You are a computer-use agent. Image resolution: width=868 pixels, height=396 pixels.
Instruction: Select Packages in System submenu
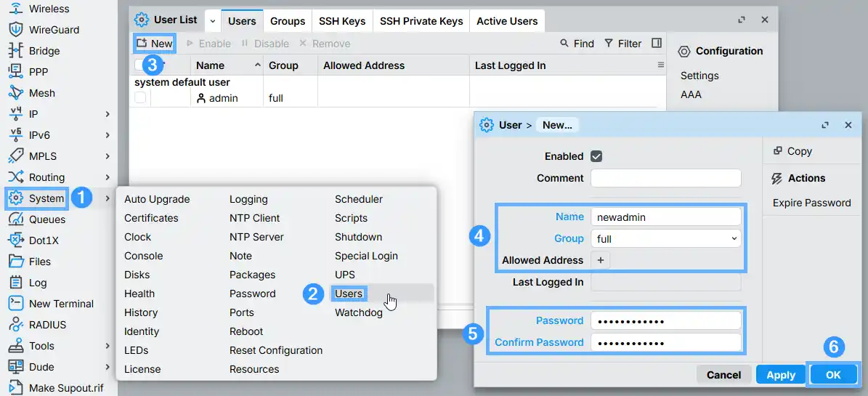(253, 274)
